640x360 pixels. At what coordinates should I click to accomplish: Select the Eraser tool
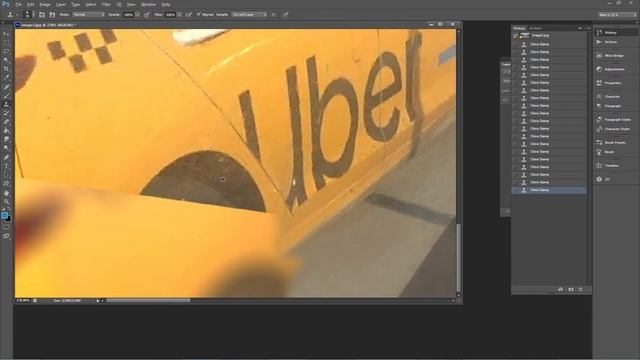coord(6,122)
